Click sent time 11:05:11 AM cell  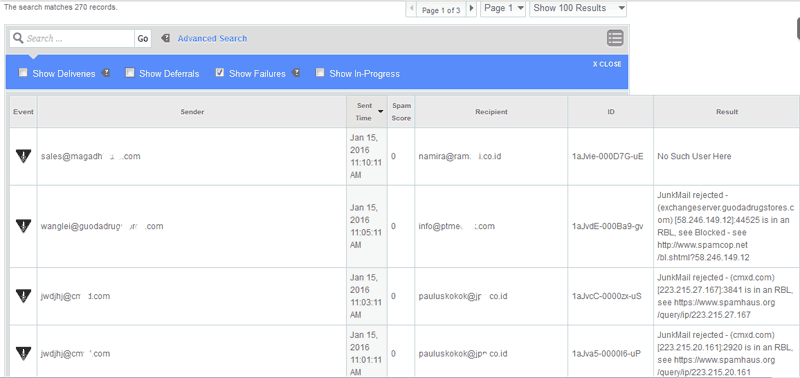pyautogui.click(x=366, y=226)
